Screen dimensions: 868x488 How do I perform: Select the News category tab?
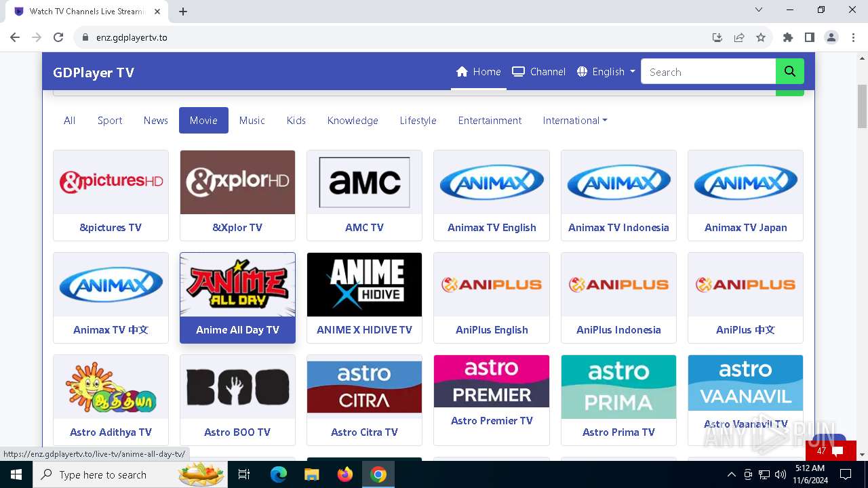155,120
